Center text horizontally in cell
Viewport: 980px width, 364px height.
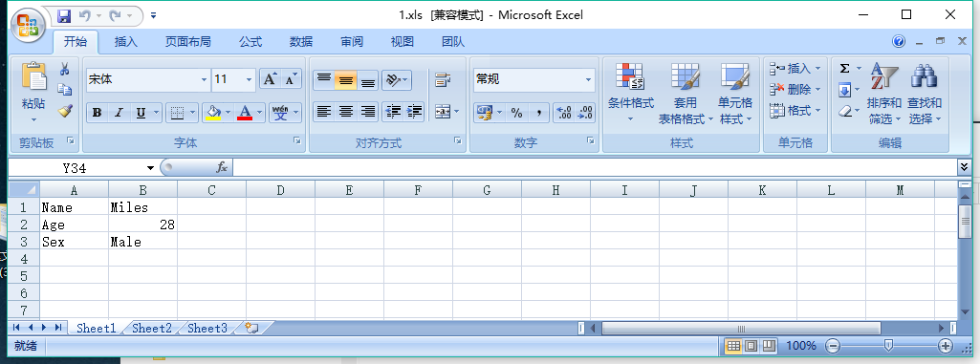tap(346, 112)
